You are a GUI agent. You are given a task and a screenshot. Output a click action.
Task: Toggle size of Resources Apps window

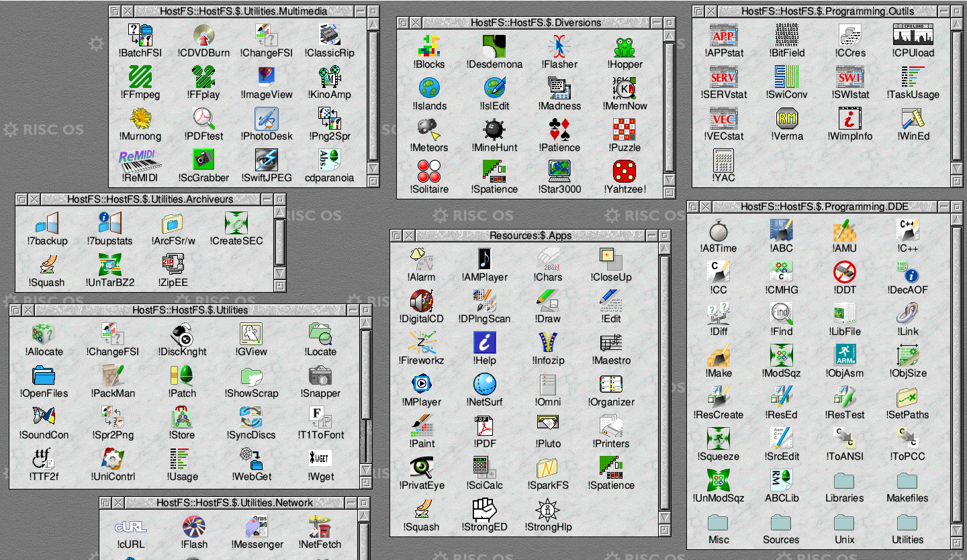click(665, 236)
